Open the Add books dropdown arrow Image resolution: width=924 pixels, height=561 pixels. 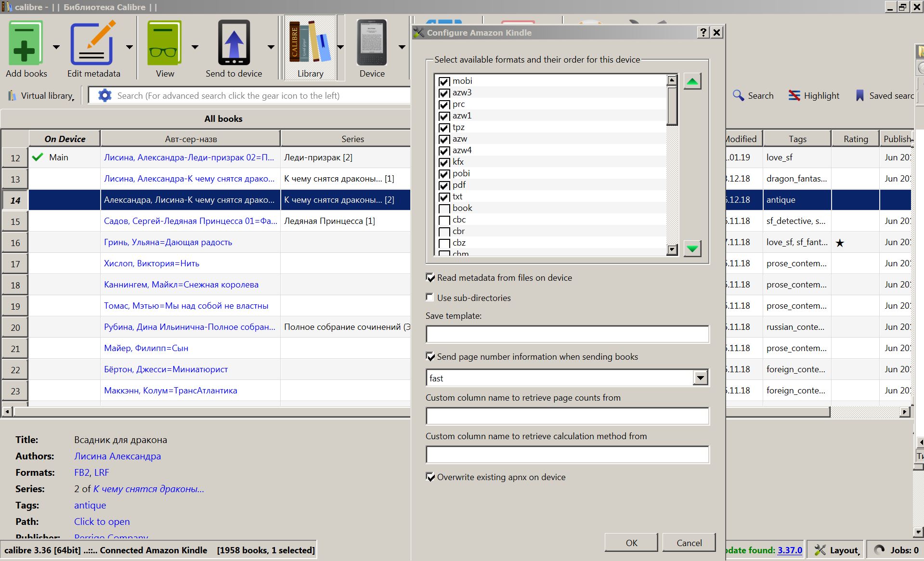pos(56,47)
